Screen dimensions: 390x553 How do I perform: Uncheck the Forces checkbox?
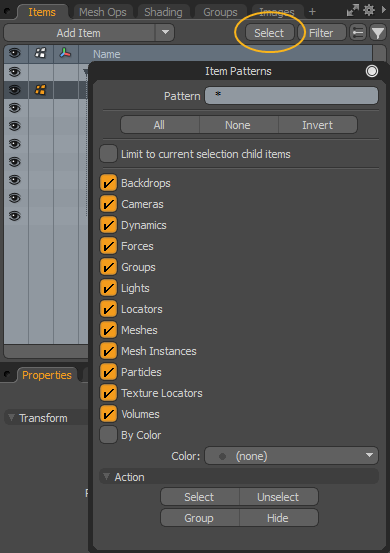pos(108,246)
